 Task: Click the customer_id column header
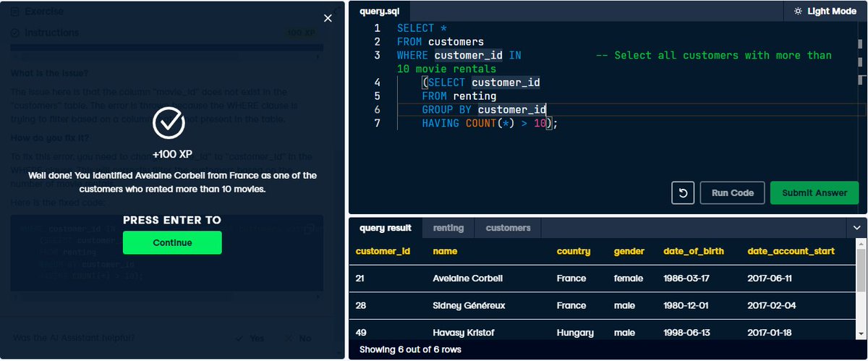(x=383, y=252)
